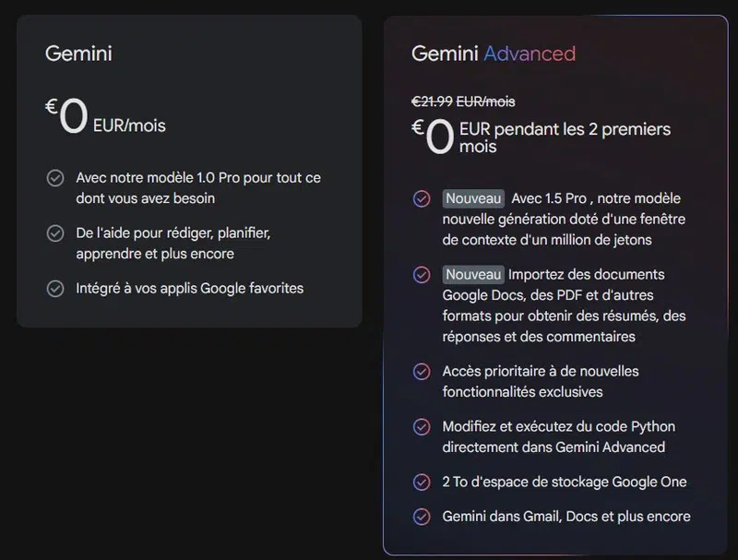Viewport: 738px width, 560px height.
Task: Click the "Nouveau" badge before "Importez des documents"
Action: point(473,274)
